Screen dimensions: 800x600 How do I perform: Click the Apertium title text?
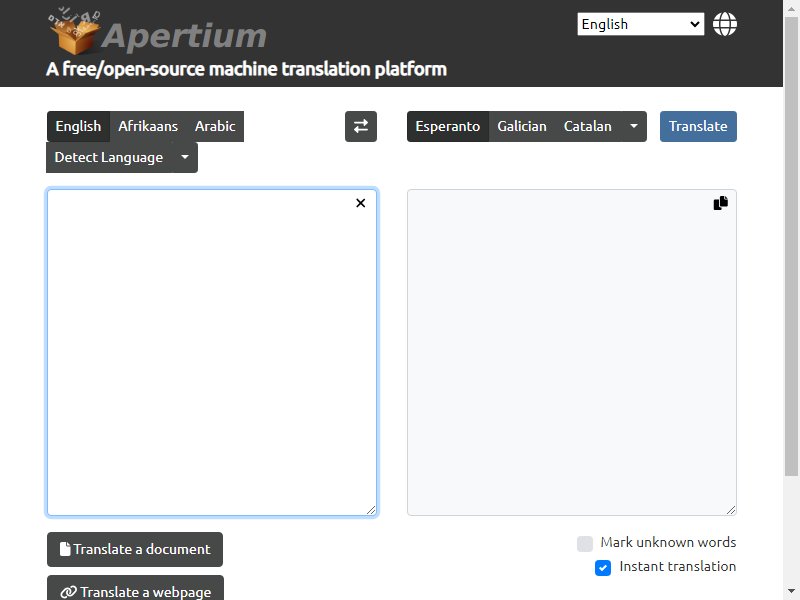tap(184, 36)
